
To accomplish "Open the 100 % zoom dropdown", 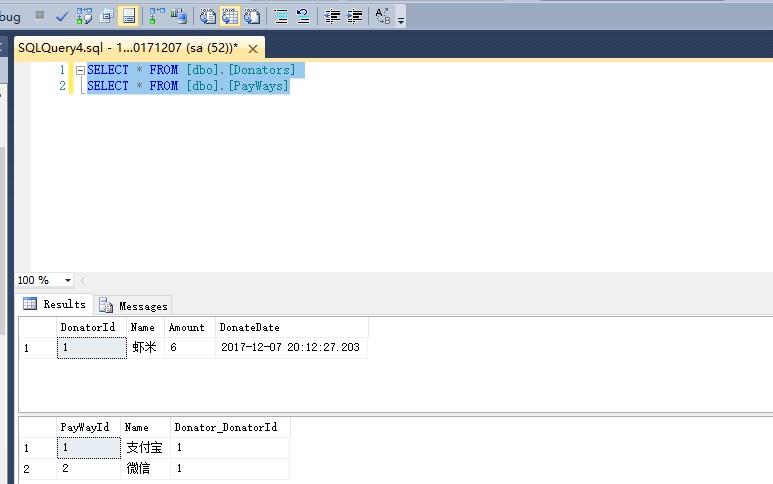I will pos(68,280).
